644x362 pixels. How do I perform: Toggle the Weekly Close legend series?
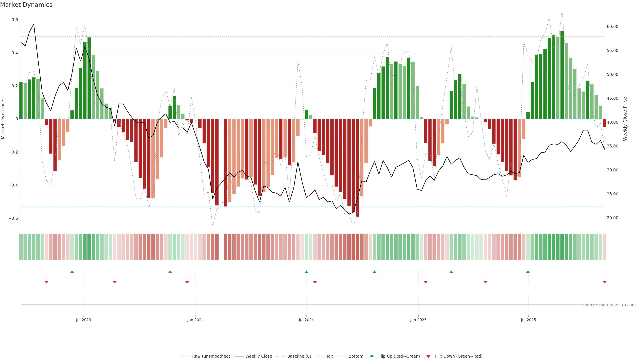pyautogui.click(x=258, y=356)
